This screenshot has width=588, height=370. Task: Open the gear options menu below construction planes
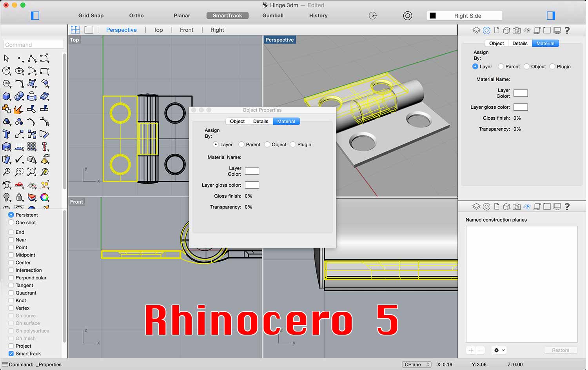tap(499, 350)
